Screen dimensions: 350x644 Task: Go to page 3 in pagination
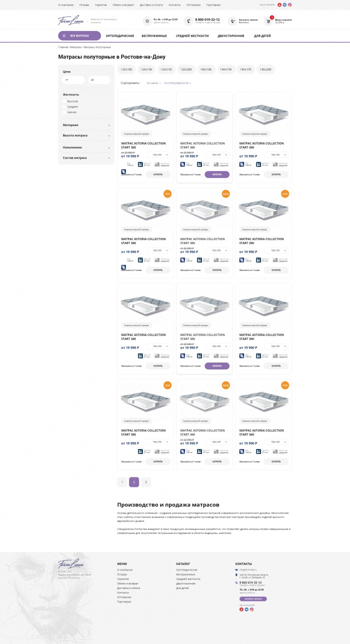(x=146, y=482)
